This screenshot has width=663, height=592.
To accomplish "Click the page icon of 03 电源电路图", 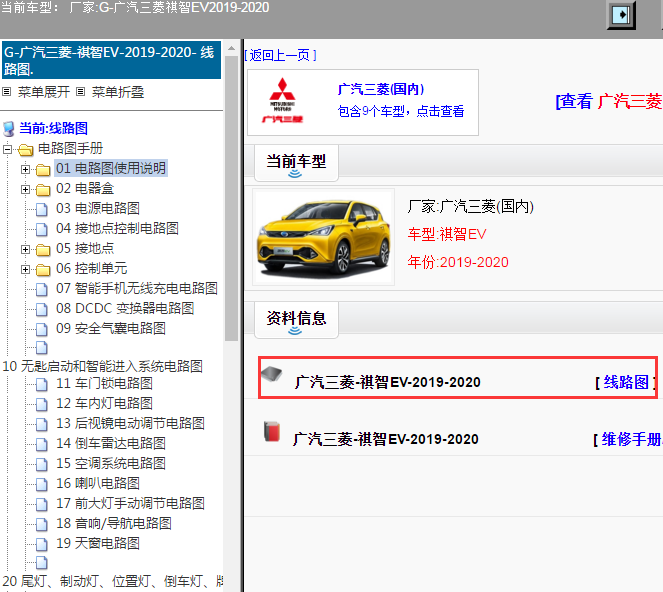I will [41, 209].
